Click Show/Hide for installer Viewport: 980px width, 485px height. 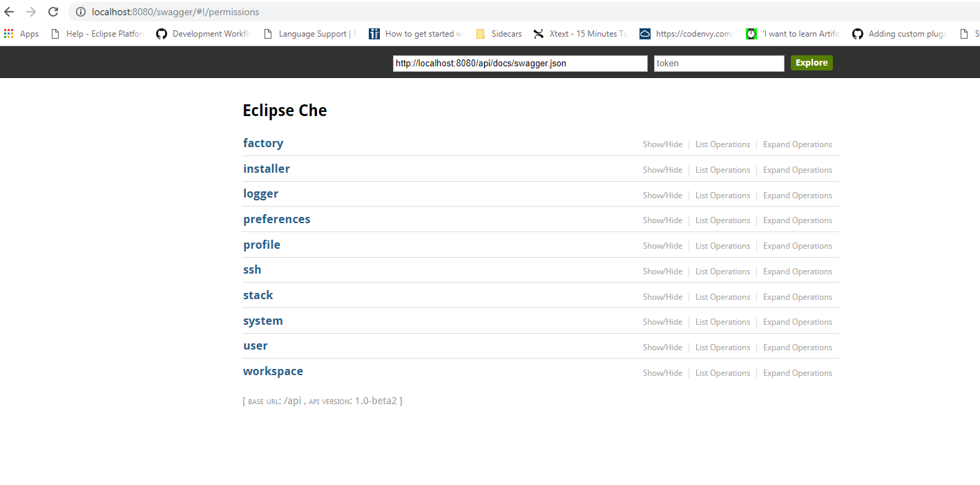(x=662, y=170)
